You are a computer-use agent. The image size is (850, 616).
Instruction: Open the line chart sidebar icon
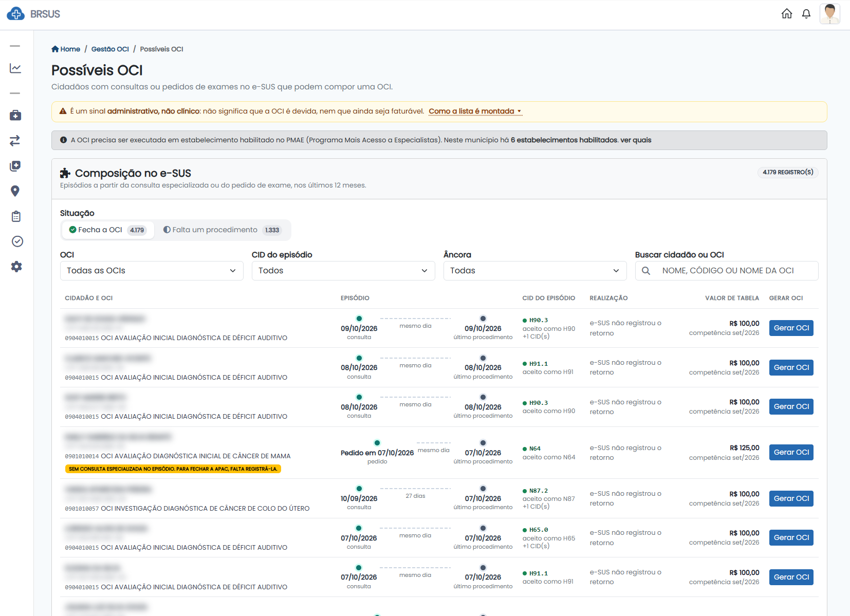[15, 68]
